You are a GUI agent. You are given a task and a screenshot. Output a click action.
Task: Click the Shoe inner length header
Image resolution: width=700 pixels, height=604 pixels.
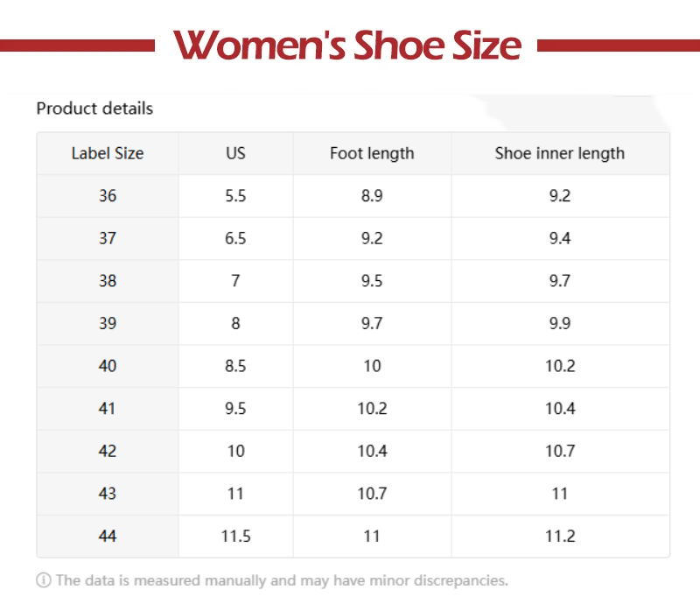pos(560,153)
